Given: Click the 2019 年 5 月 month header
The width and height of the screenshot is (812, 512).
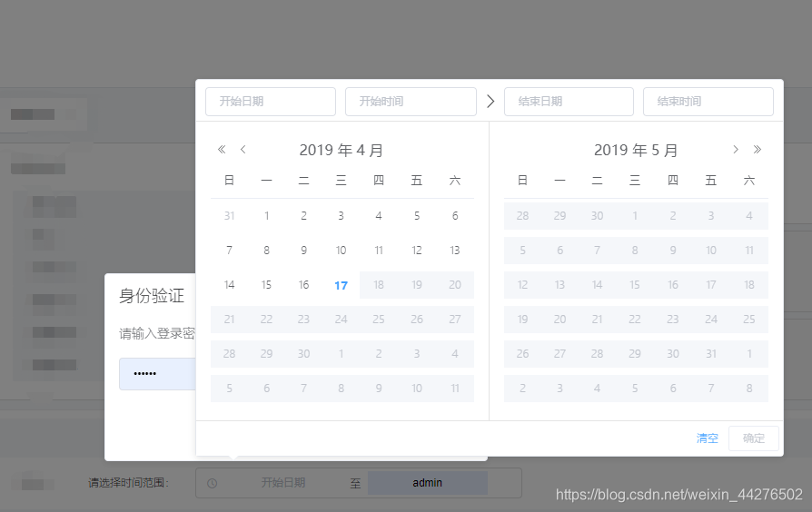Looking at the screenshot, I should (636, 150).
